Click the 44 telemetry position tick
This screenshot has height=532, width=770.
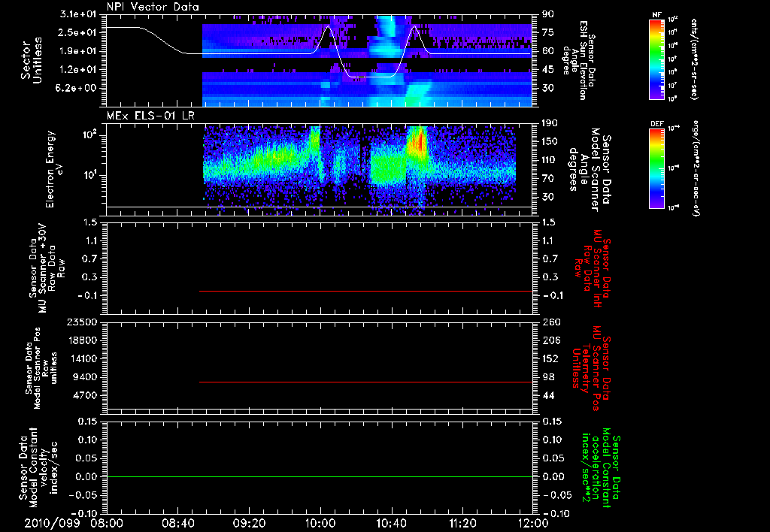[x=547, y=395]
